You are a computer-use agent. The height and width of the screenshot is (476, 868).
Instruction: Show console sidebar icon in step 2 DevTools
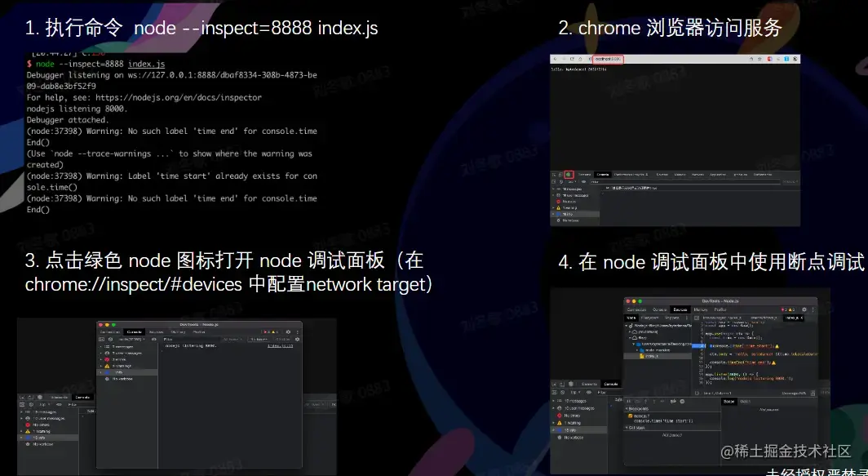tap(554, 182)
